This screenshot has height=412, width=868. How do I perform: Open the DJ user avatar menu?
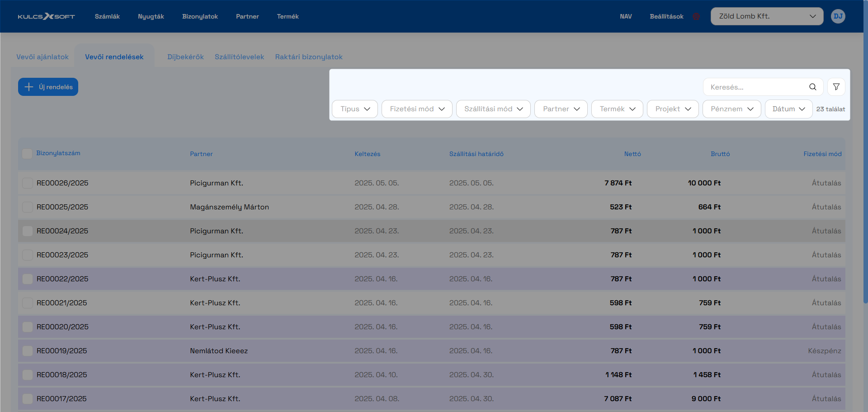coord(838,16)
